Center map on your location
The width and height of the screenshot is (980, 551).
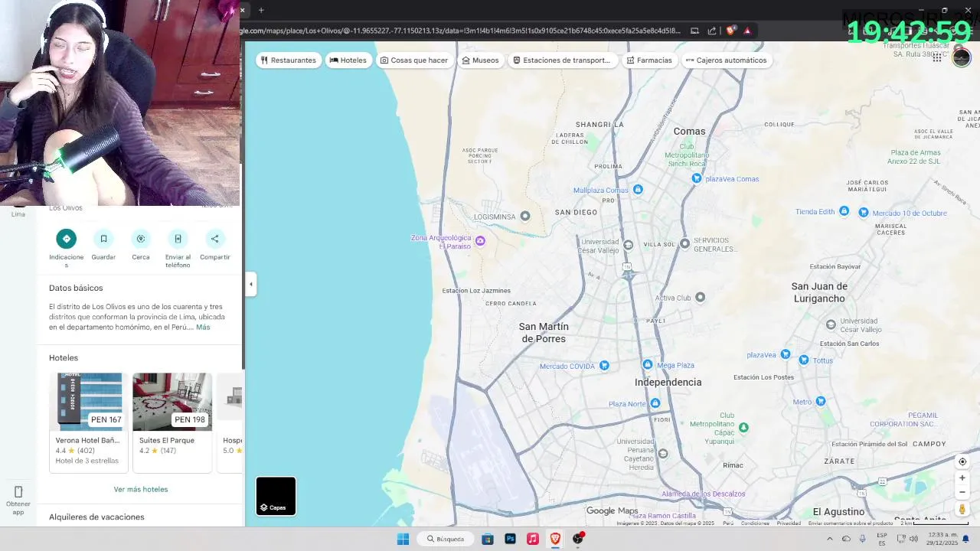pos(962,461)
